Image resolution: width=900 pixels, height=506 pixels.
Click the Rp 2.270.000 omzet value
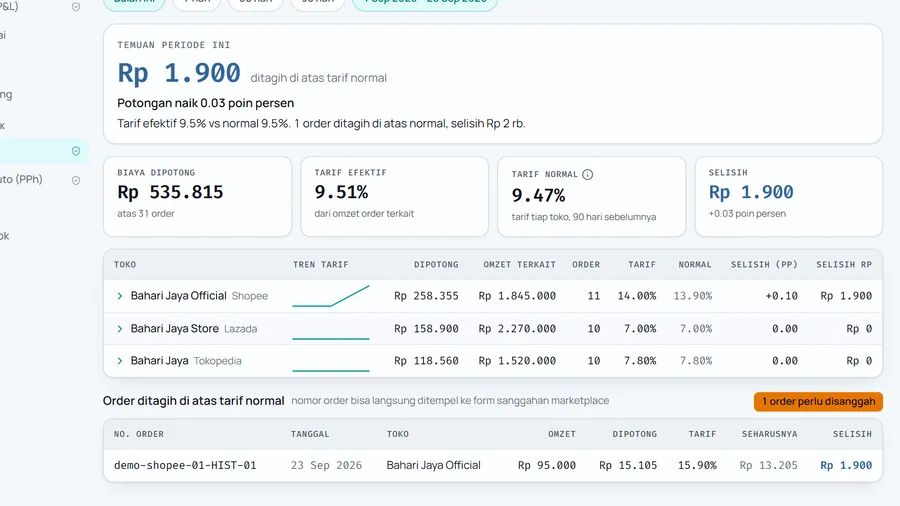pyautogui.click(x=517, y=329)
